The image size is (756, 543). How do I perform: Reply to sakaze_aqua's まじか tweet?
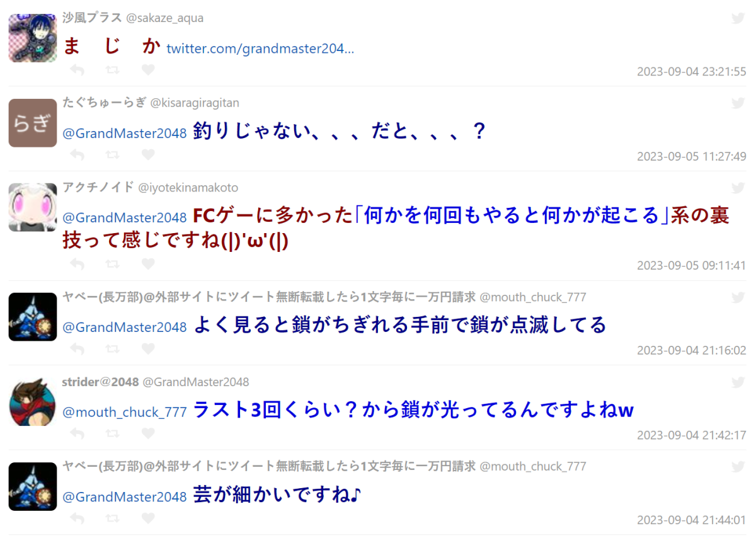77,69
